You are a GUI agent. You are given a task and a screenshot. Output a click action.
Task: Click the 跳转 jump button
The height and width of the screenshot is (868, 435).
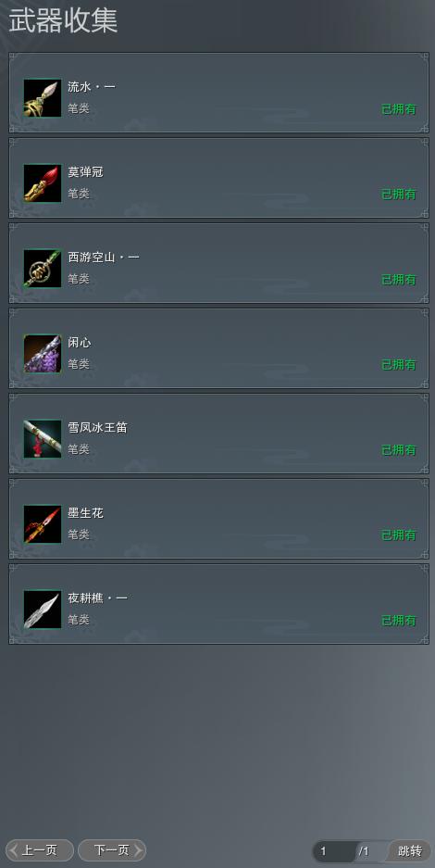click(x=410, y=850)
